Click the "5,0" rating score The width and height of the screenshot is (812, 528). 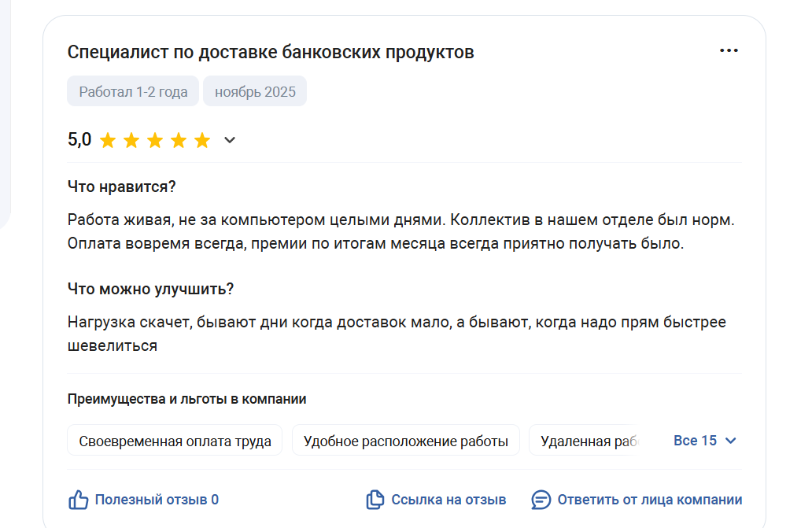pos(79,140)
